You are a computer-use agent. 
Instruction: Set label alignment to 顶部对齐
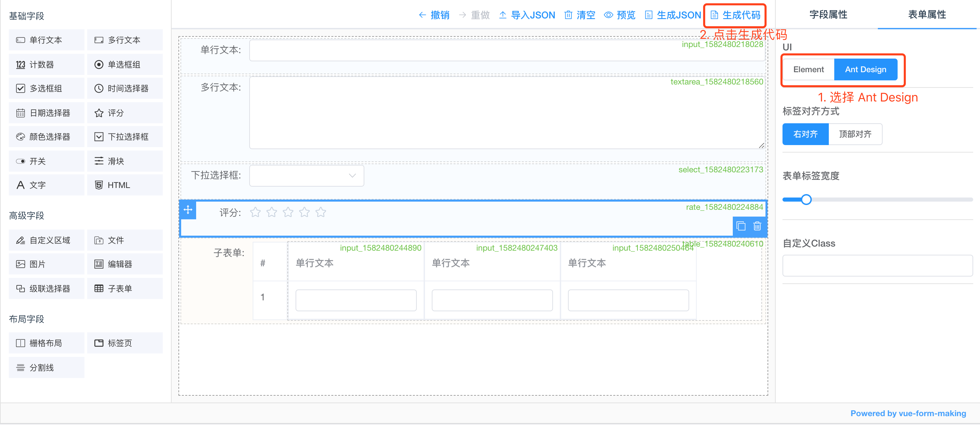click(x=855, y=134)
